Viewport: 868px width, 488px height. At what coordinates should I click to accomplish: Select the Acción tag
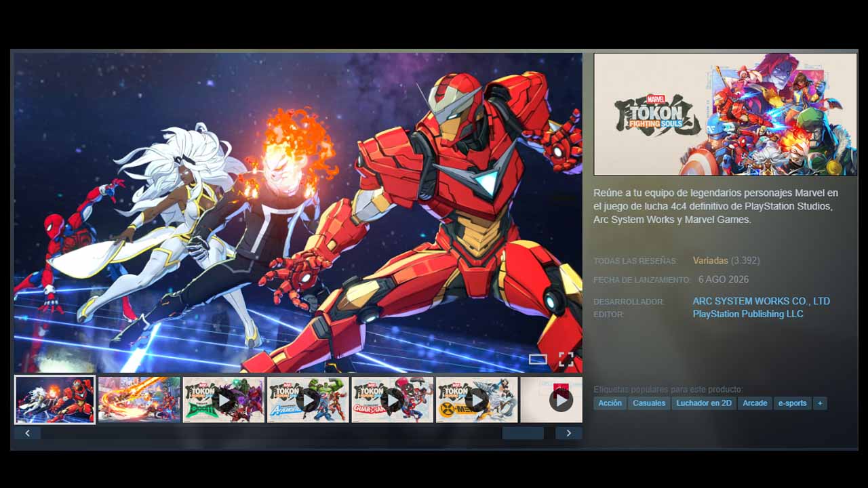point(610,403)
